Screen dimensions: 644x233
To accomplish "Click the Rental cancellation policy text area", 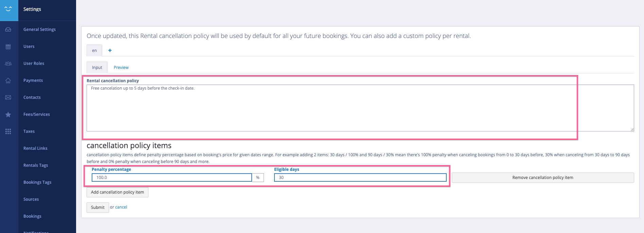I will pos(360,108).
